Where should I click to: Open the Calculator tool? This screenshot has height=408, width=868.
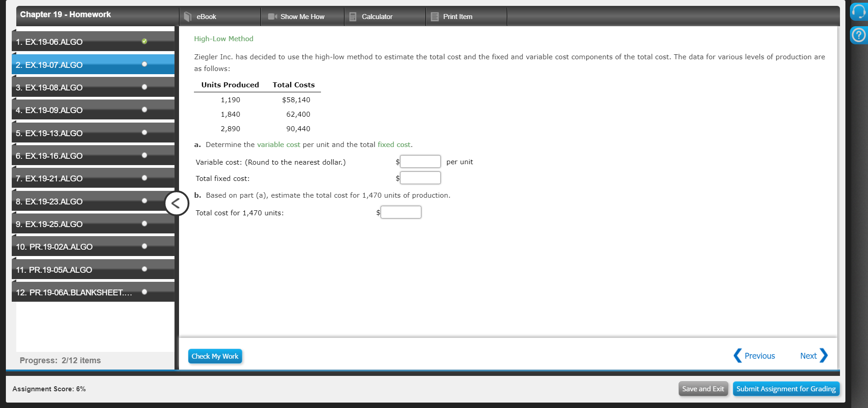point(377,16)
